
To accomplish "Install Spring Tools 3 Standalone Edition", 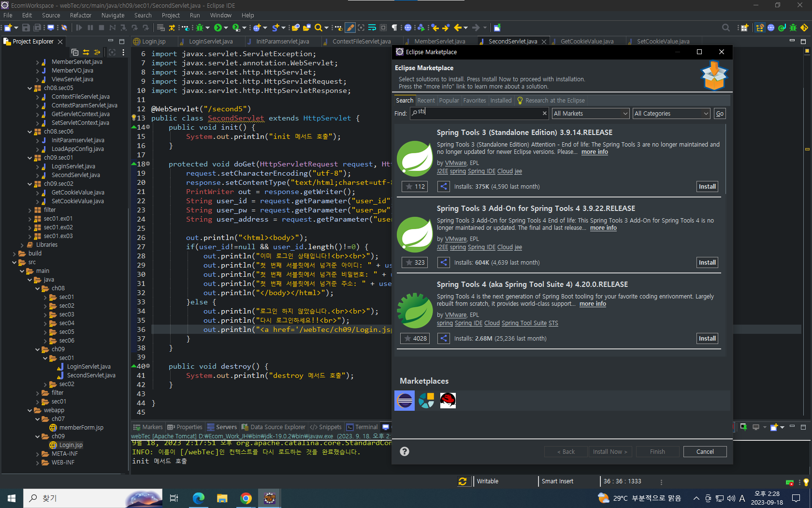I will [x=707, y=186].
